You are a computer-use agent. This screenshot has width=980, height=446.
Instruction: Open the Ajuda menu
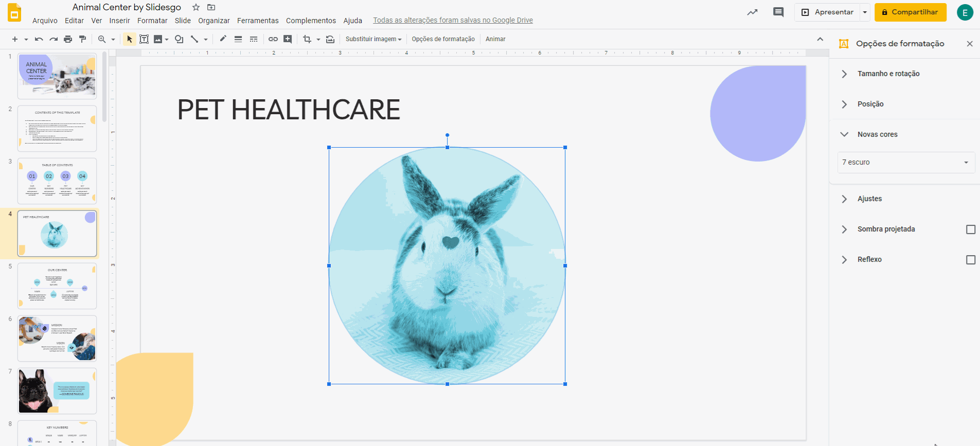[x=353, y=21]
